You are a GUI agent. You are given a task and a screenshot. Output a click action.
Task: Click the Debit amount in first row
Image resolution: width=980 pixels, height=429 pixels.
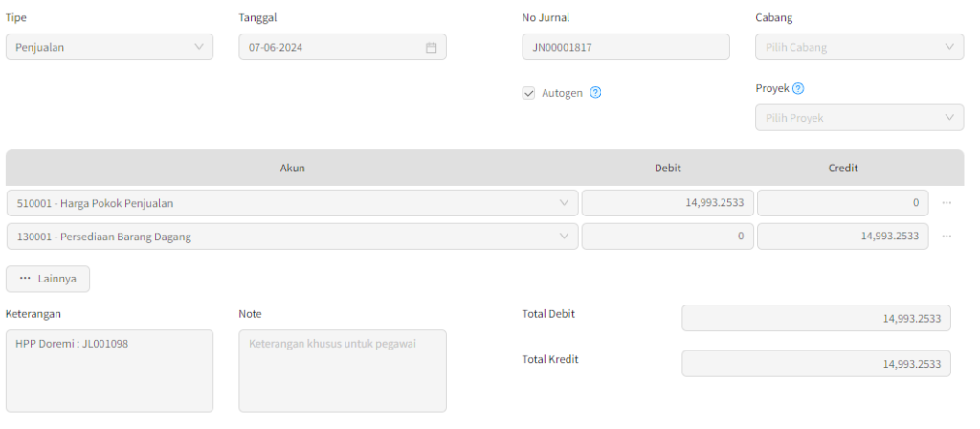click(667, 203)
